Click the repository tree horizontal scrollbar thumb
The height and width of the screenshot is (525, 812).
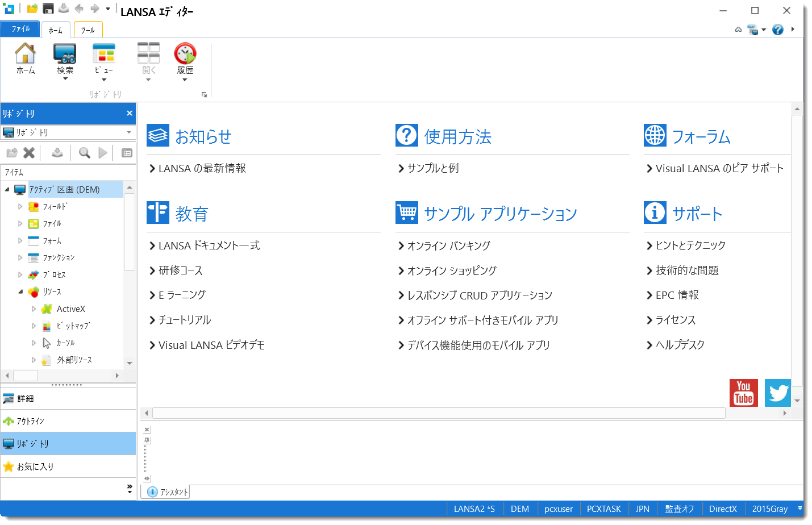tap(26, 376)
